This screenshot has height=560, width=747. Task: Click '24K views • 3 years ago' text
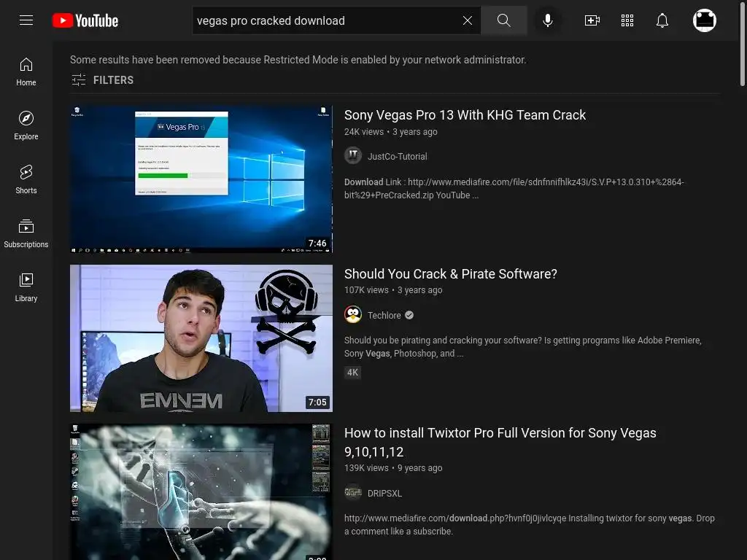tap(391, 132)
